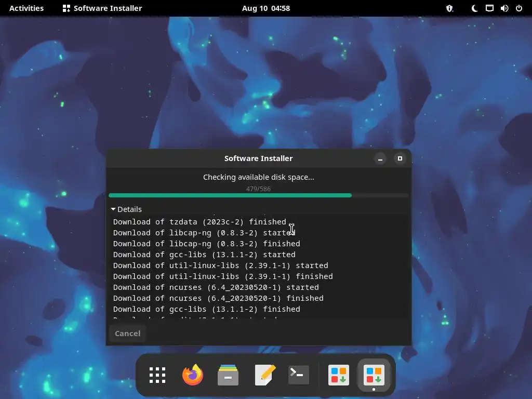
Task: Launch Terminal from the dock
Action: tap(299, 375)
